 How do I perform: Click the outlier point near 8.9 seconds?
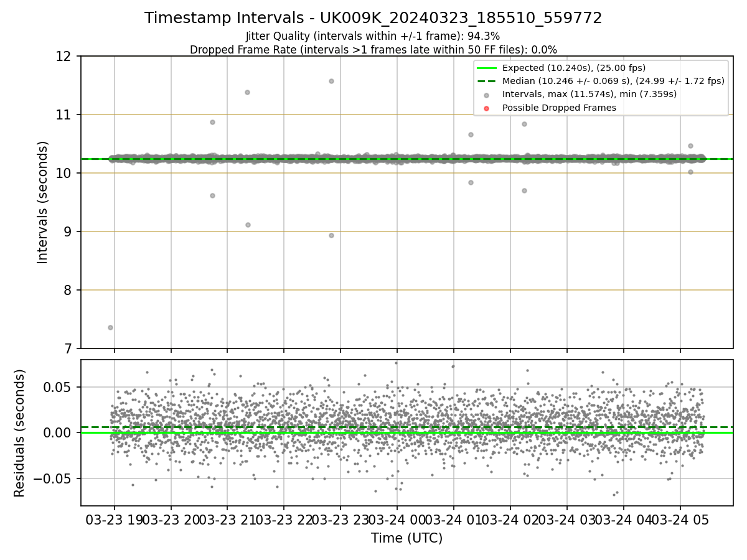point(331,235)
